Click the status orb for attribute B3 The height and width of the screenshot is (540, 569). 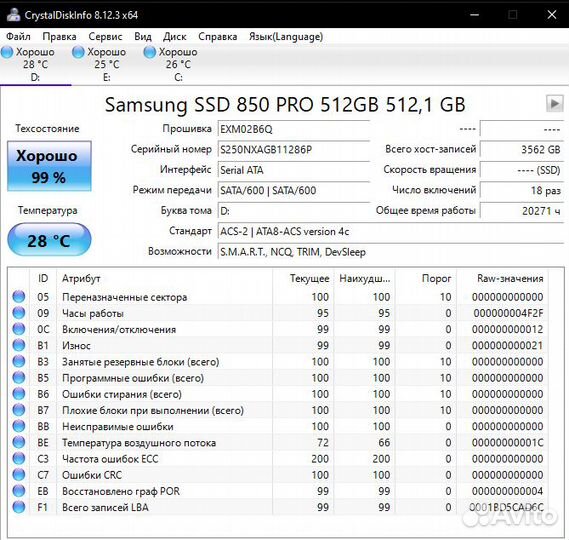click(x=19, y=361)
